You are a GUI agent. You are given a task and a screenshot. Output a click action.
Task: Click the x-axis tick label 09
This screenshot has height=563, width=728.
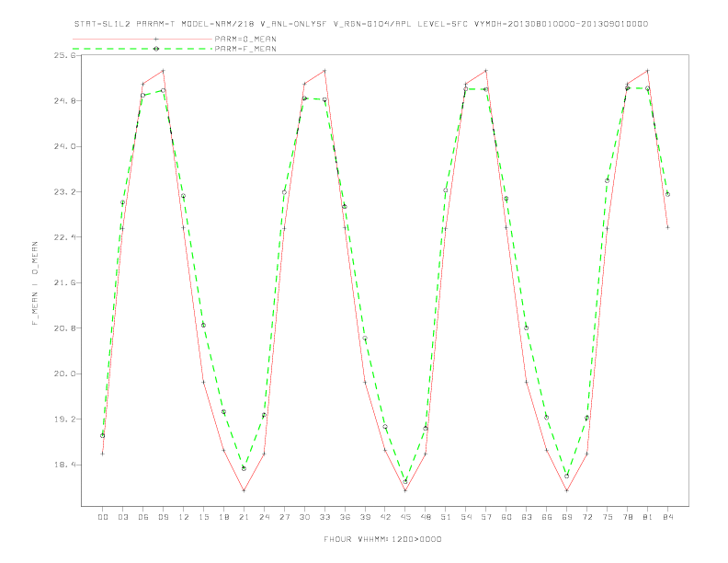pyautogui.click(x=163, y=517)
